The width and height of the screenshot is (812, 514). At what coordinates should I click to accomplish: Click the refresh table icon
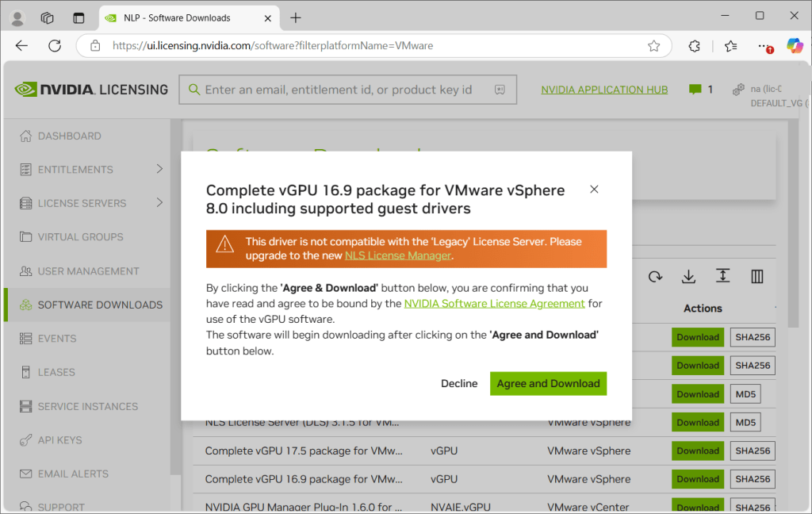tap(655, 276)
